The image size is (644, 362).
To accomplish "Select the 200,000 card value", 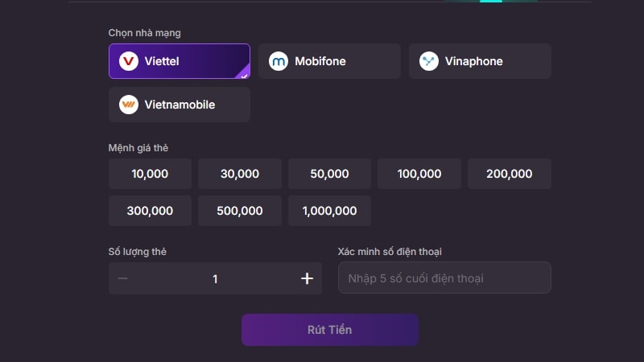I will [x=510, y=174].
